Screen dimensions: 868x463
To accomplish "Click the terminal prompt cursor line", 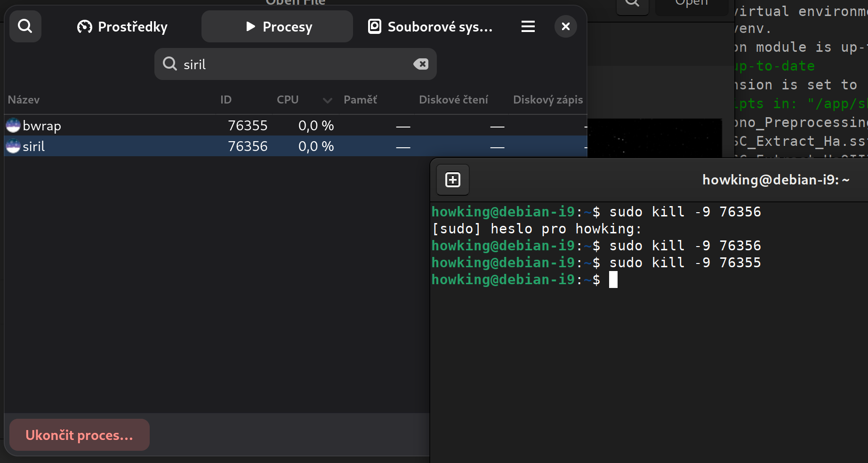I will click(x=524, y=279).
